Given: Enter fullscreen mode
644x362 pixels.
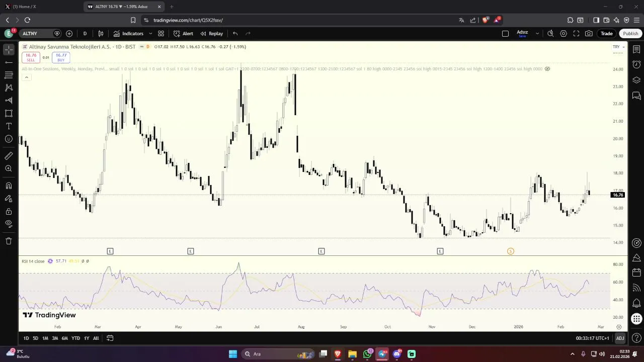Looking at the screenshot, I should click(x=577, y=34).
